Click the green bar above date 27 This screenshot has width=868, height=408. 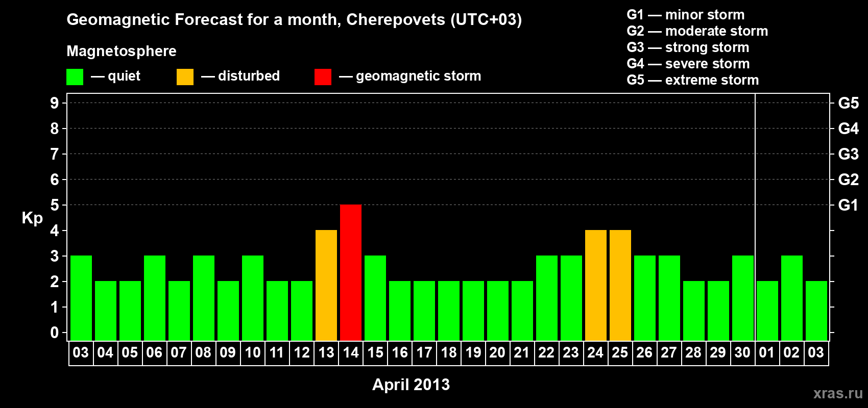(669, 298)
